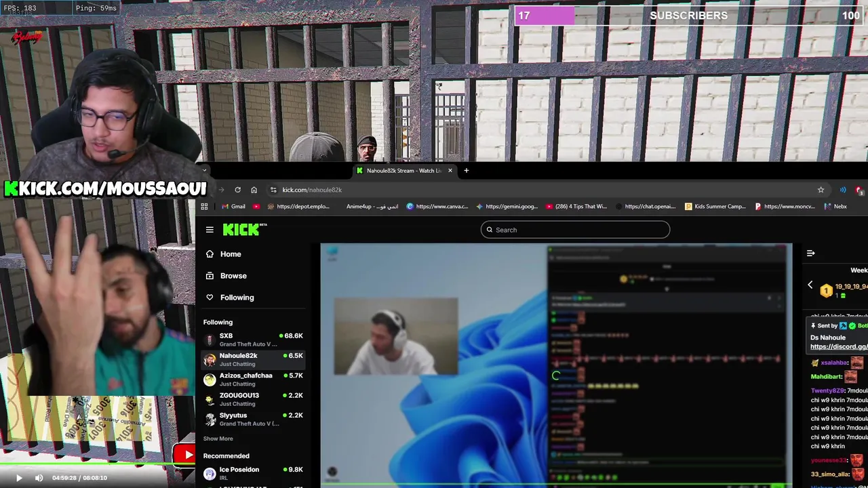Screen dimensions: 868x488
Task: Click the SXB channel avatar
Action: pos(210,340)
